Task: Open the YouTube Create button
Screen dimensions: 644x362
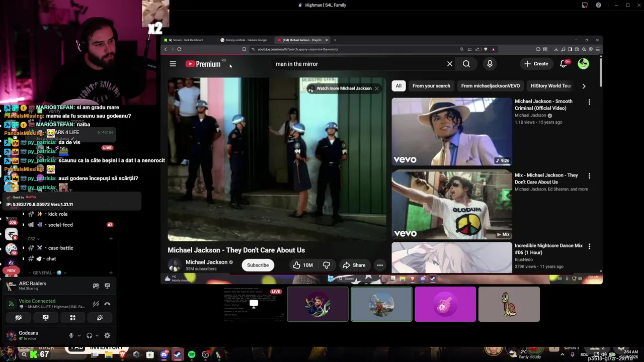Action: [x=536, y=64]
